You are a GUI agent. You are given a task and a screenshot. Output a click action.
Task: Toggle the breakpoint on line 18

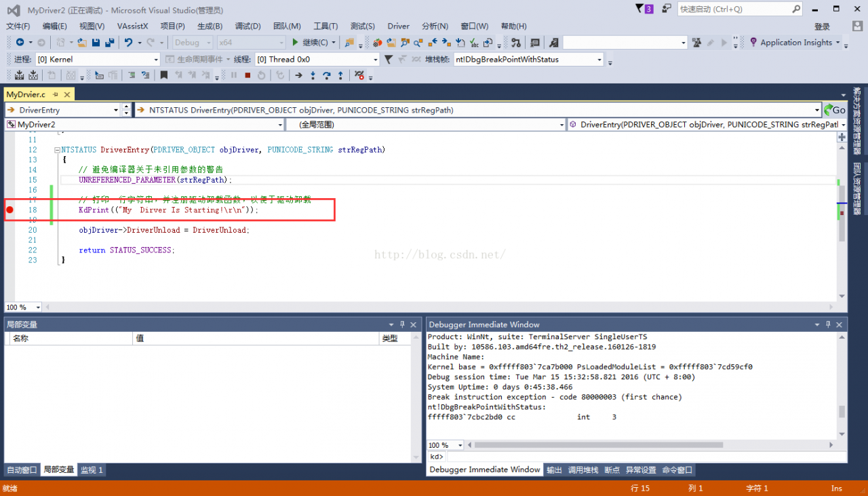[x=9, y=210]
